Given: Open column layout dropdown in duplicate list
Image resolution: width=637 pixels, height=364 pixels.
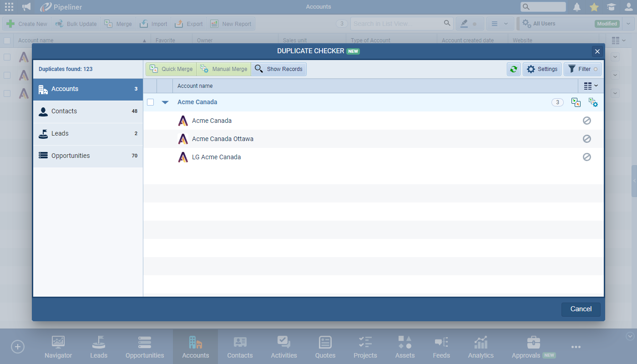Looking at the screenshot, I should 591,86.
